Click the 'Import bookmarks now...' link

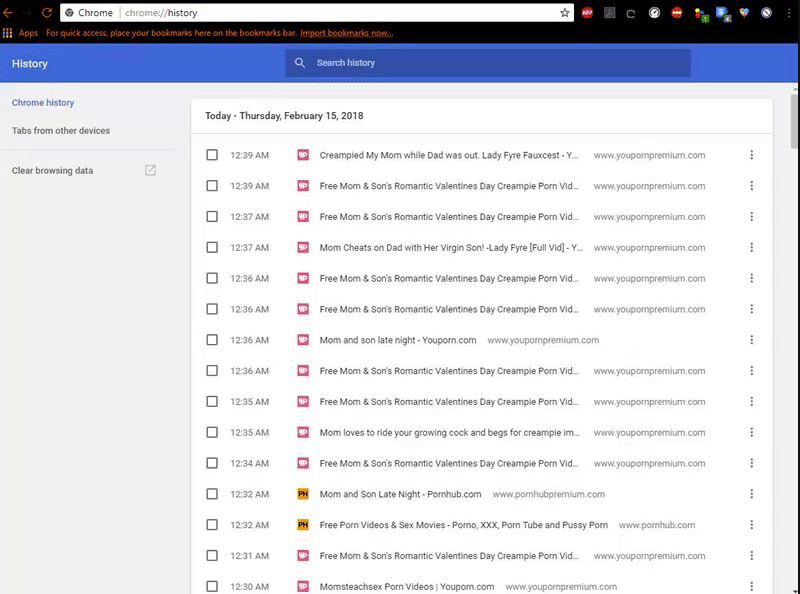click(x=346, y=33)
